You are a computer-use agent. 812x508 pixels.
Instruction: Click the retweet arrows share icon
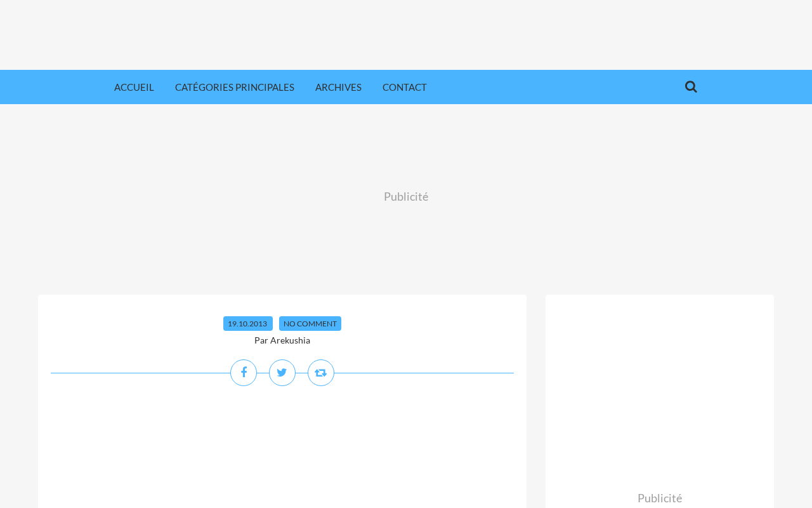coord(321,373)
